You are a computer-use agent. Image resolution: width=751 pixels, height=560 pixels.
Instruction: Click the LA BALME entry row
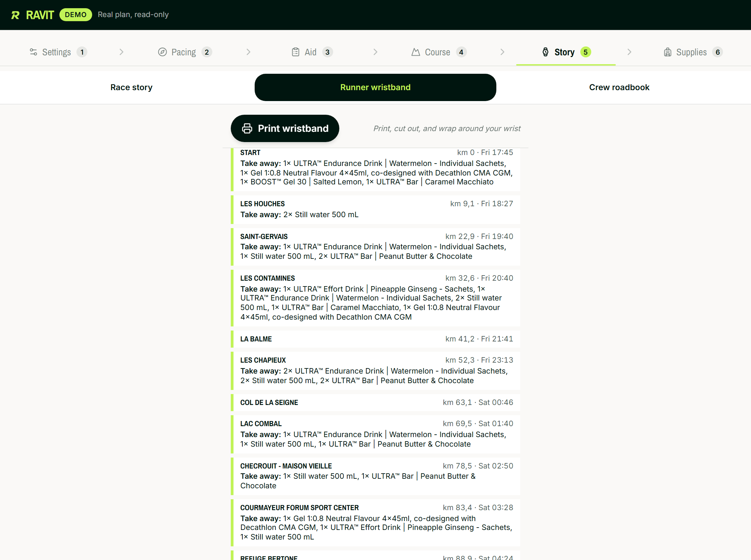coord(375,339)
